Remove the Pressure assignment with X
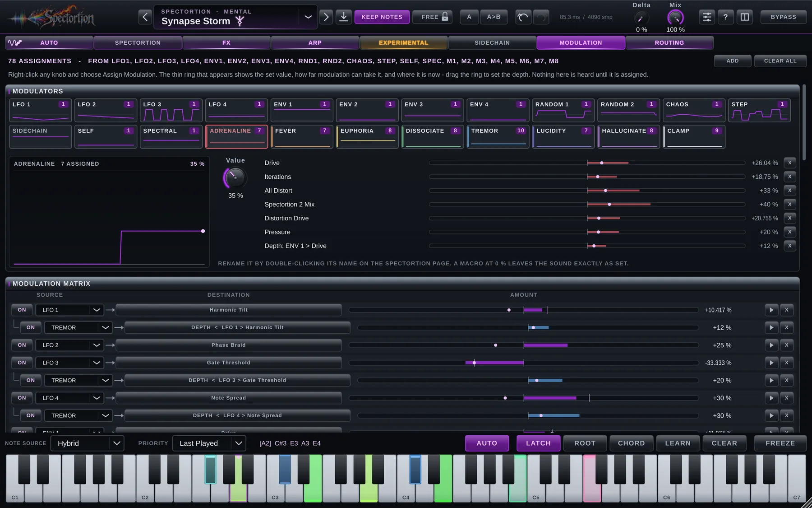The height and width of the screenshot is (508, 812). (789, 232)
